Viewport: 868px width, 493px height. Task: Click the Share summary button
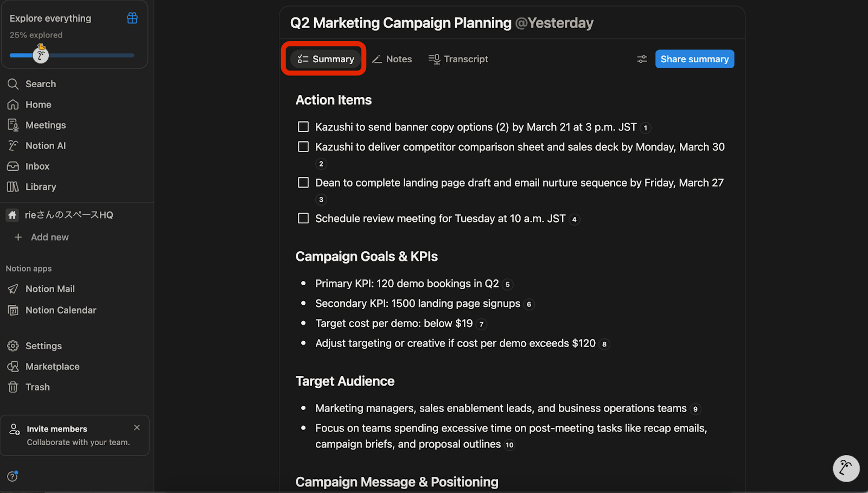pyautogui.click(x=694, y=59)
